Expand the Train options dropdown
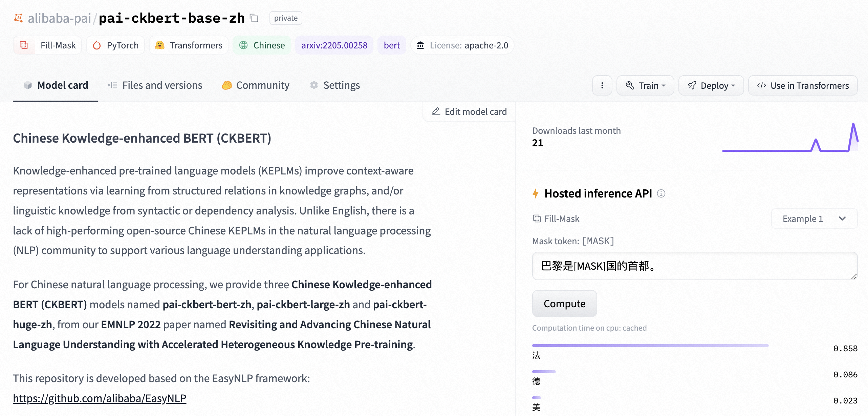Screen dimensions: 868x416 pyautogui.click(x=645, y=85)
